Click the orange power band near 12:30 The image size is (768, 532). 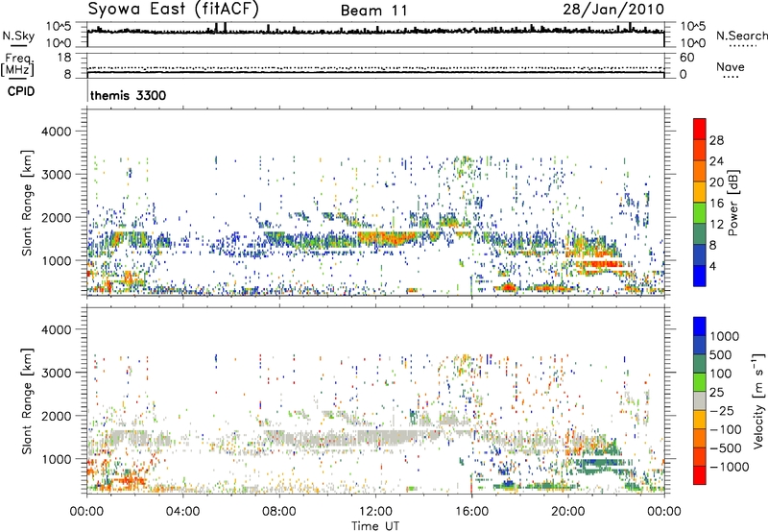(x=387, y=238)
